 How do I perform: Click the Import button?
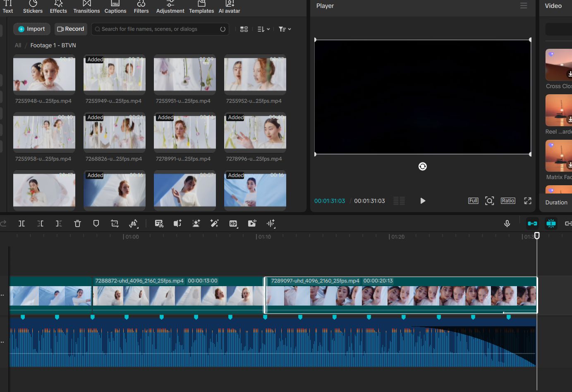click(32, 29)
